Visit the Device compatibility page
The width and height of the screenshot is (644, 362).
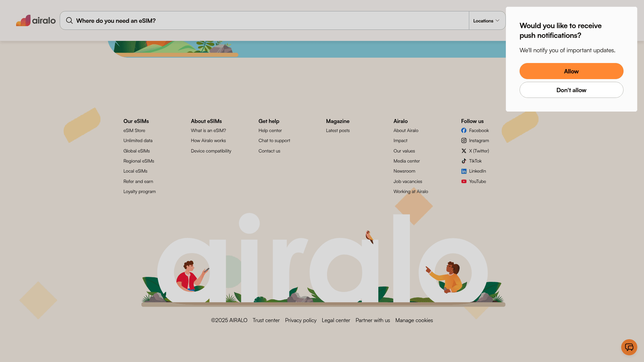click(x=211, y=151)
